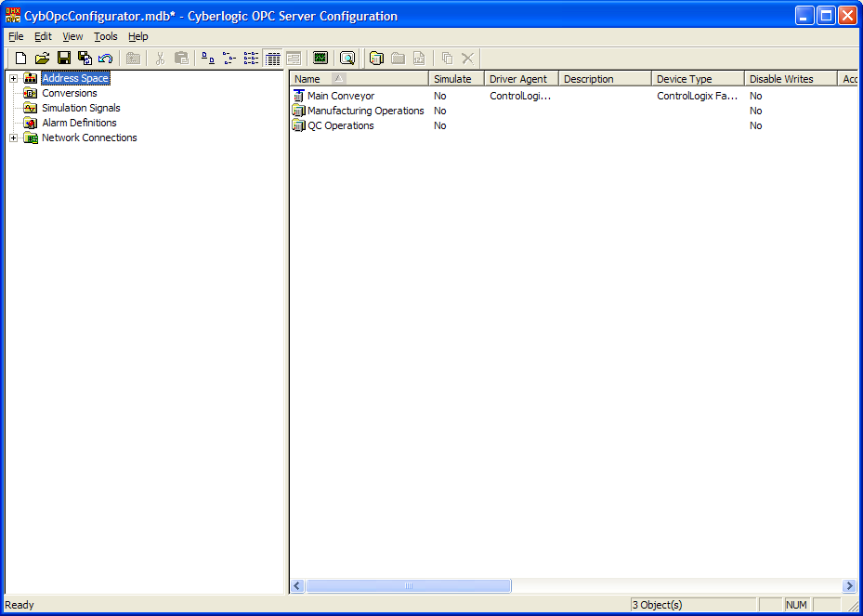This screenshot has height=616, width=863.
Task: Open the File menu
Action: pyautogui.click(x=16, y=36)
